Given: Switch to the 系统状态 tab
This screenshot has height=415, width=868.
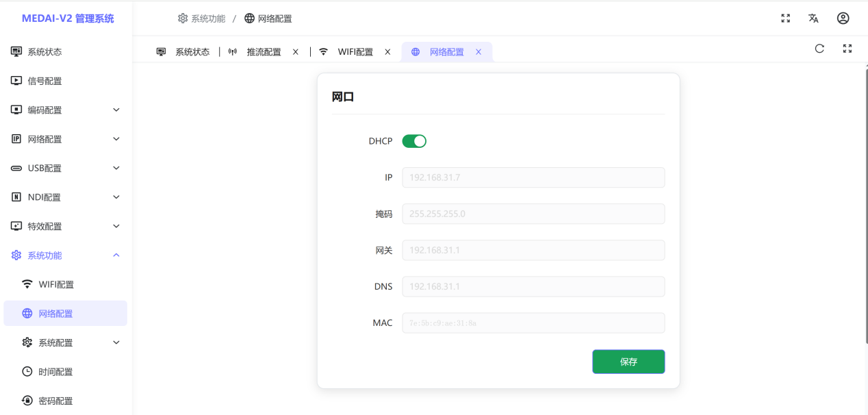Looking at the screenshot, I should click(x=183, y=52).
